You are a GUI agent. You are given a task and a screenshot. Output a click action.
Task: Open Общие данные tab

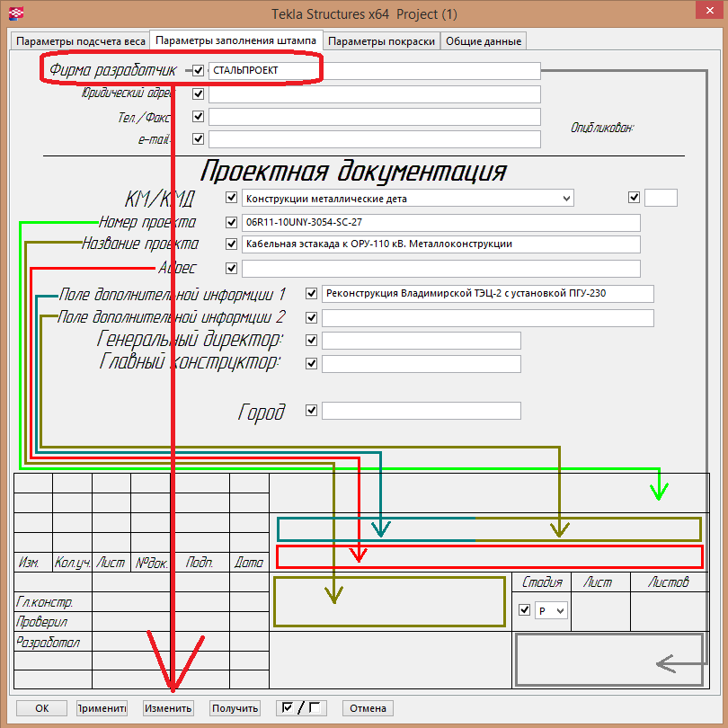[484, 41]
